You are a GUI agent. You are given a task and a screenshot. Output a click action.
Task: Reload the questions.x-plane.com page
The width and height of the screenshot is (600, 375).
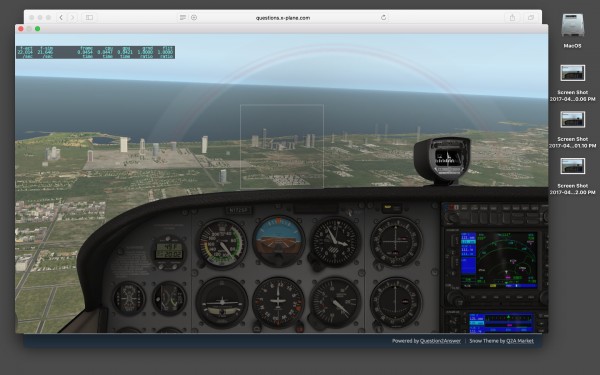click(383, 17)
